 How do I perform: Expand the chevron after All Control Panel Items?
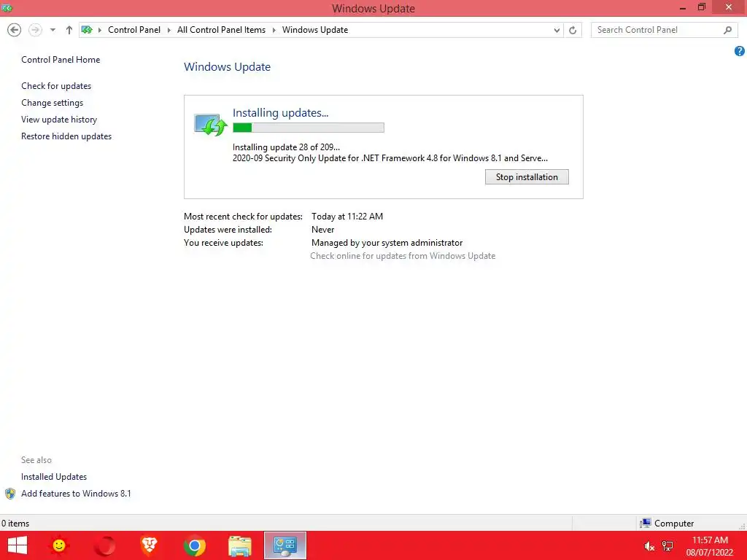[274, 30]
